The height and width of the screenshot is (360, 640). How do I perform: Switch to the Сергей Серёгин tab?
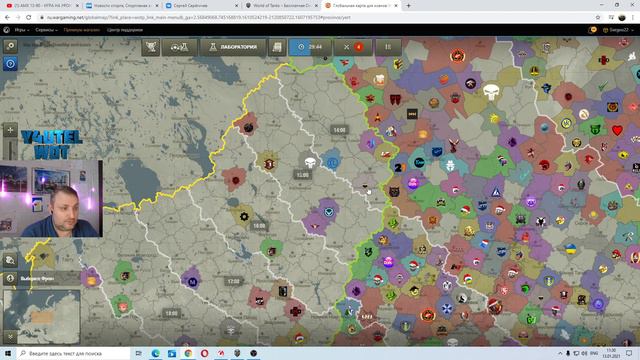coord(201,6)
